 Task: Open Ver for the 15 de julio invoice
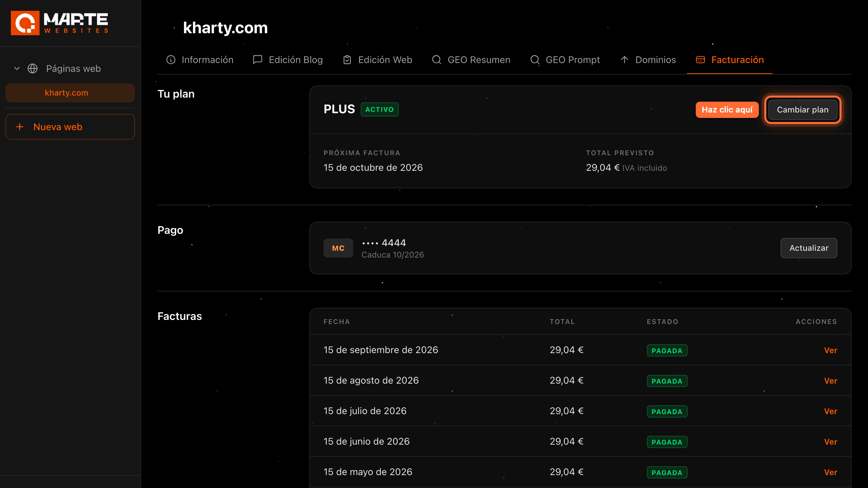(x=831, y=411)
